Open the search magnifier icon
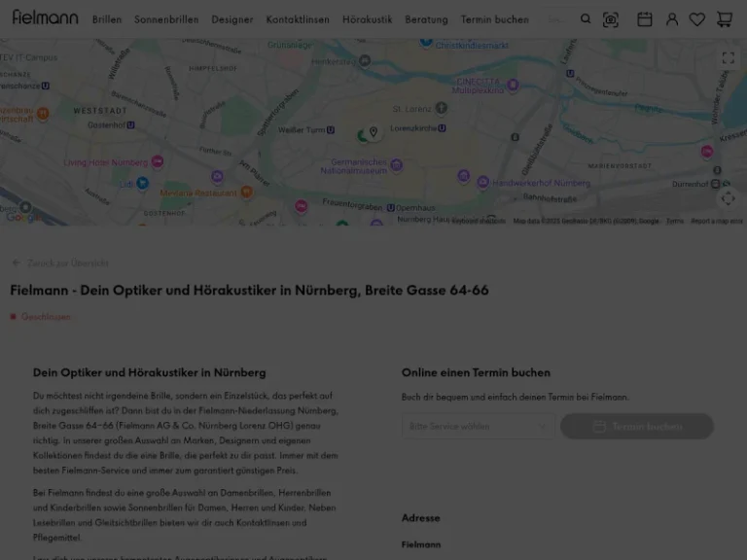Viewport: 747px width, 560px height. 586,19
